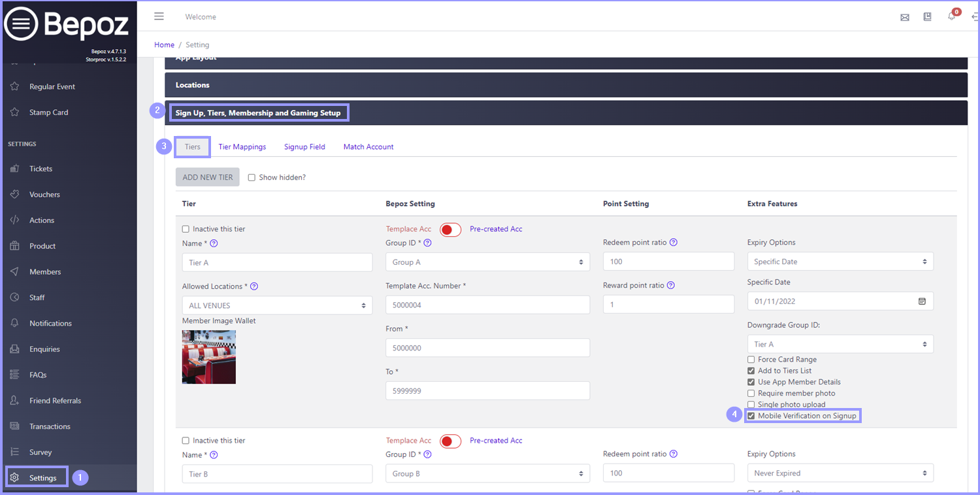
Task: Click Template Acc. Number field 5000004
Action: [487, 305]
